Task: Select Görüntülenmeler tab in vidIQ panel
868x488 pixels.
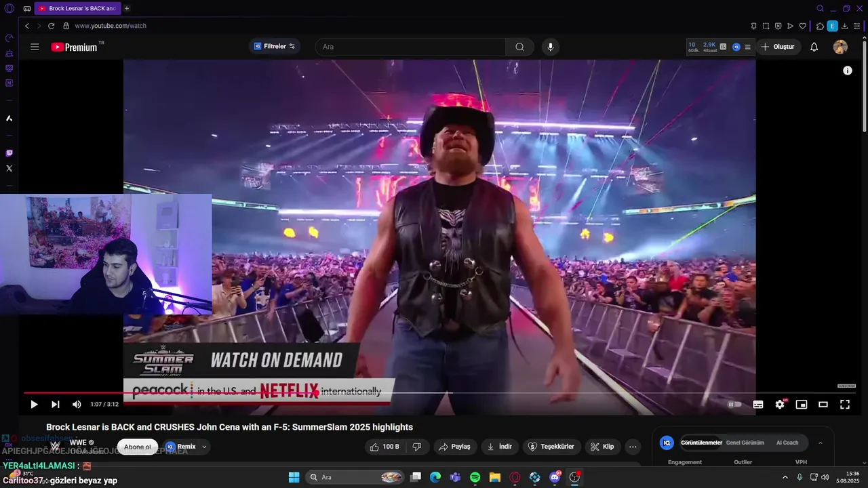Action: click(701, 443)
